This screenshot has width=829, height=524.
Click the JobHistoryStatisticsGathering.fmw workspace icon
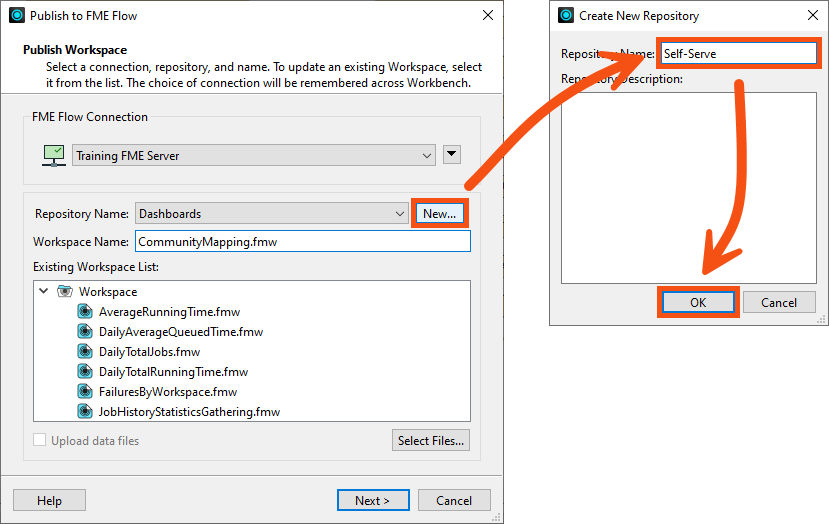(x=85, y=411)
